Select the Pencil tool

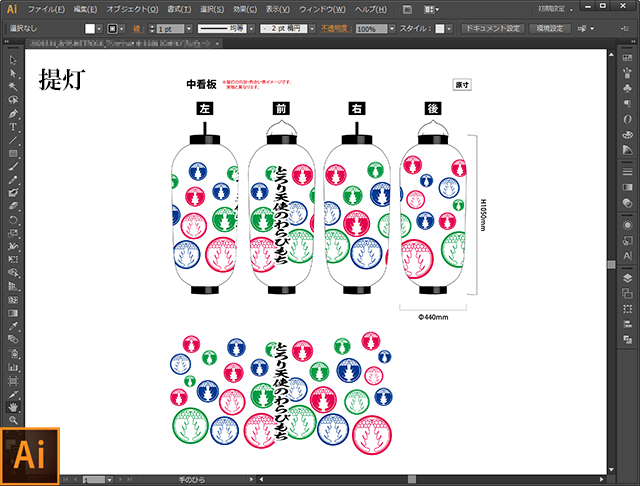tap(13, 180)
